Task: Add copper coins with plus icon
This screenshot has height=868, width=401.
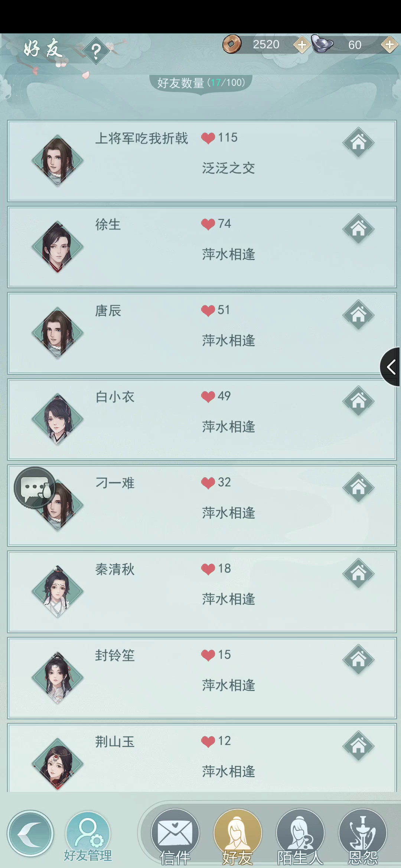Action: 301,45
